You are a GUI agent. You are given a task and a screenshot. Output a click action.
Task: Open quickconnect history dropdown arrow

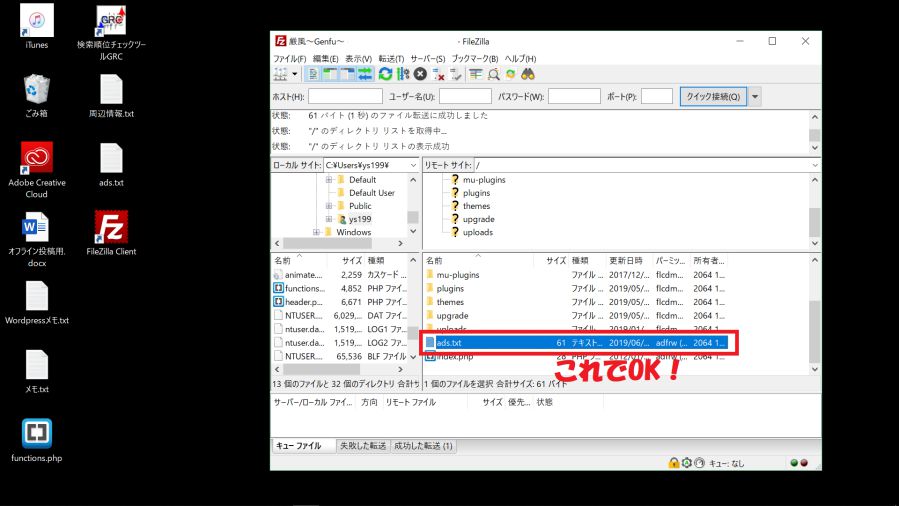[x=755, y=96]
